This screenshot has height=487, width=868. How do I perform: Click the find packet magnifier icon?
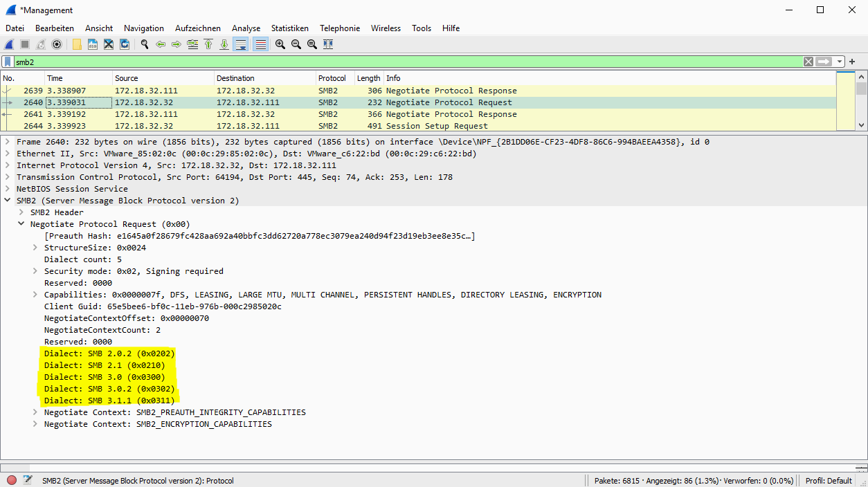click(145, 44)
